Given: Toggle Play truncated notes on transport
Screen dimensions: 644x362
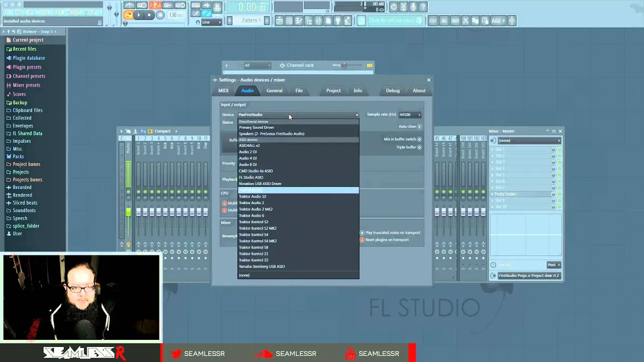Looking at the screenshot, I should 362,233.
